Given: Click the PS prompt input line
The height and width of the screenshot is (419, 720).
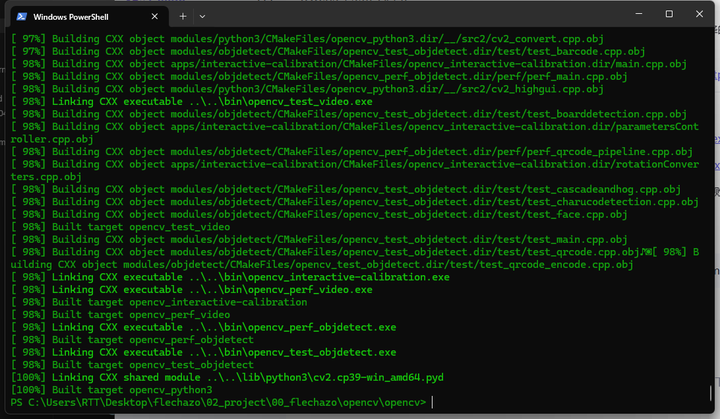Looking at the screenshot, I should point(221,402).
